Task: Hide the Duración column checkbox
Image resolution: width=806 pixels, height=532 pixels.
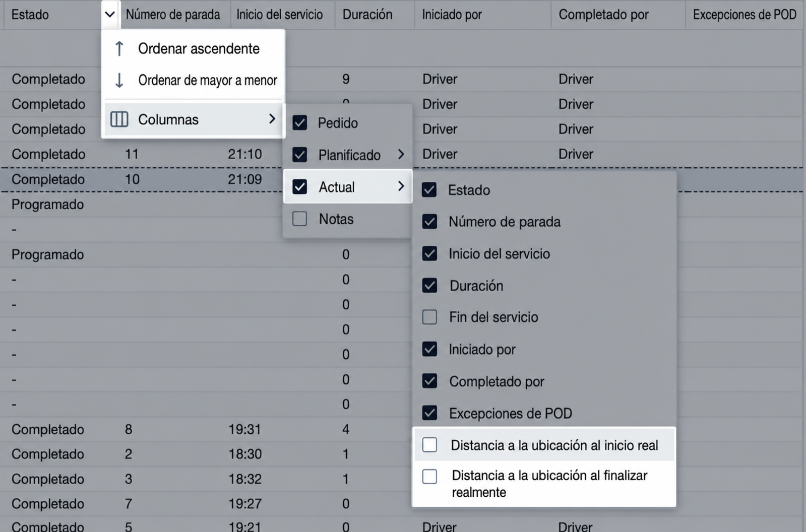Action: tap(429, 286)
